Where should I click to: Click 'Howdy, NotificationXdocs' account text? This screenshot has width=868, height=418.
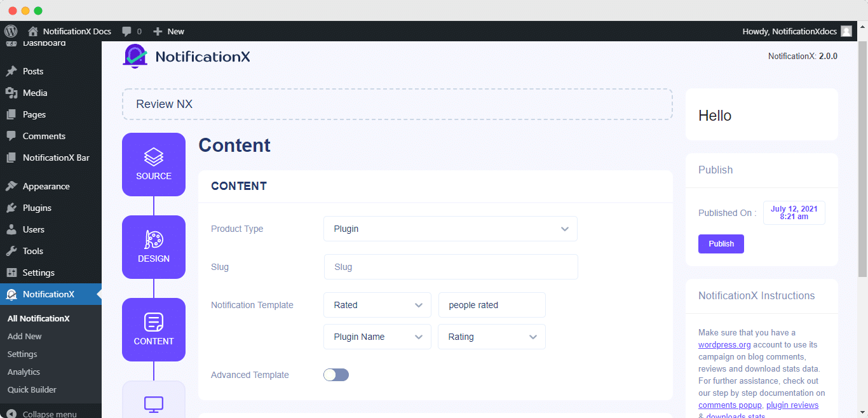[790, 31]
